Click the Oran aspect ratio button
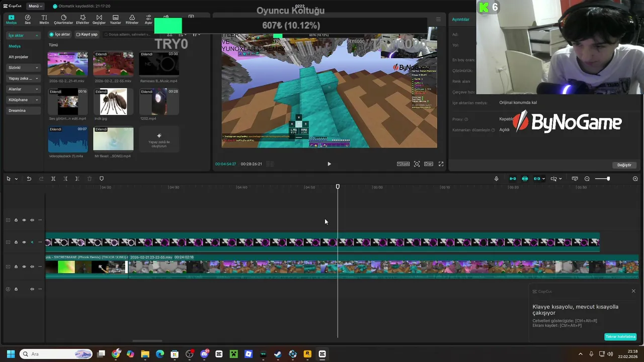Viewport: 644px width, 362px height. click(x=429, y=164)
